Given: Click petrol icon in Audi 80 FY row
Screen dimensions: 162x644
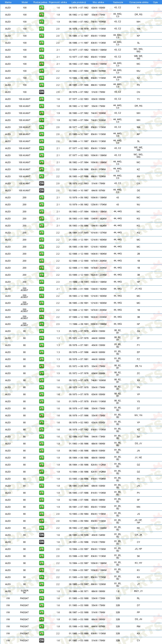Looking at the screenshot, I should (x=42, y=345).
